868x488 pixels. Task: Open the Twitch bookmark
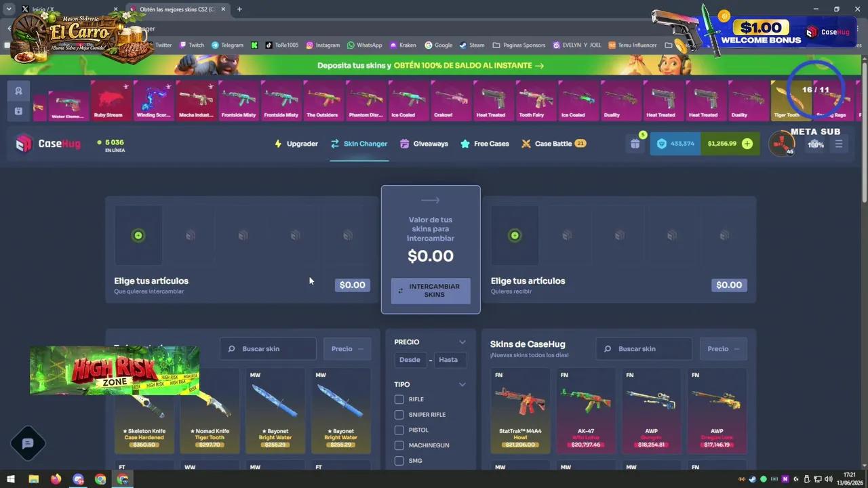pyautogui.click(x=191, y=45)
